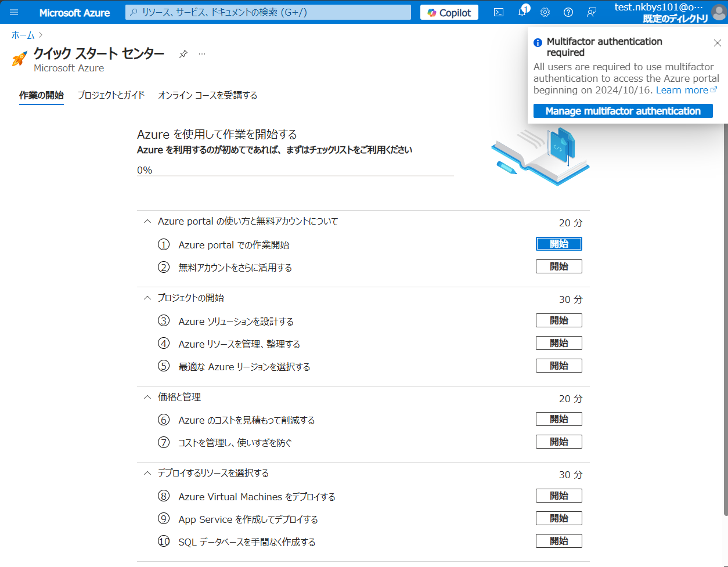Open the Learn more link
This screenshot has width=728, height=567.
click(x=687, y=90)
